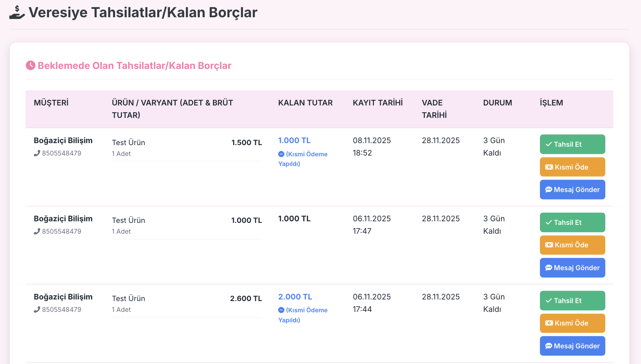Click the KALAN TUTAR column header
Image resolution: width=641 pixels, height=364 pixels.
[305, 103]
